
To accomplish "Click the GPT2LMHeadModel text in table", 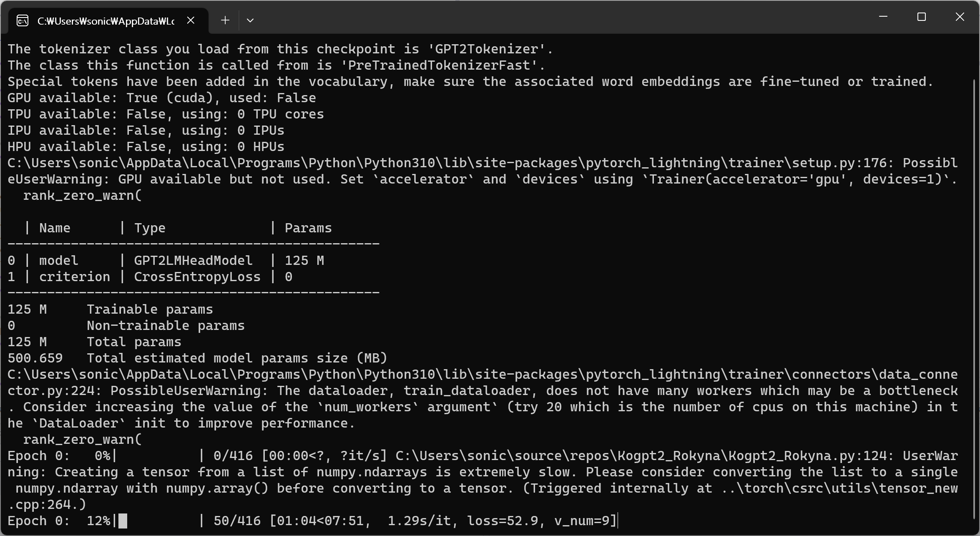I will point(193,261).
